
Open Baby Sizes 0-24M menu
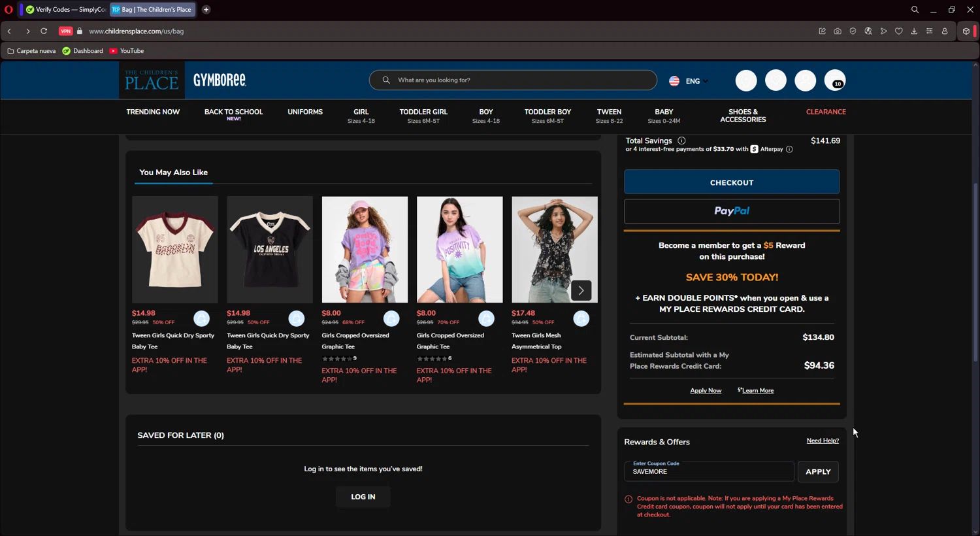[x=664, y=116]
